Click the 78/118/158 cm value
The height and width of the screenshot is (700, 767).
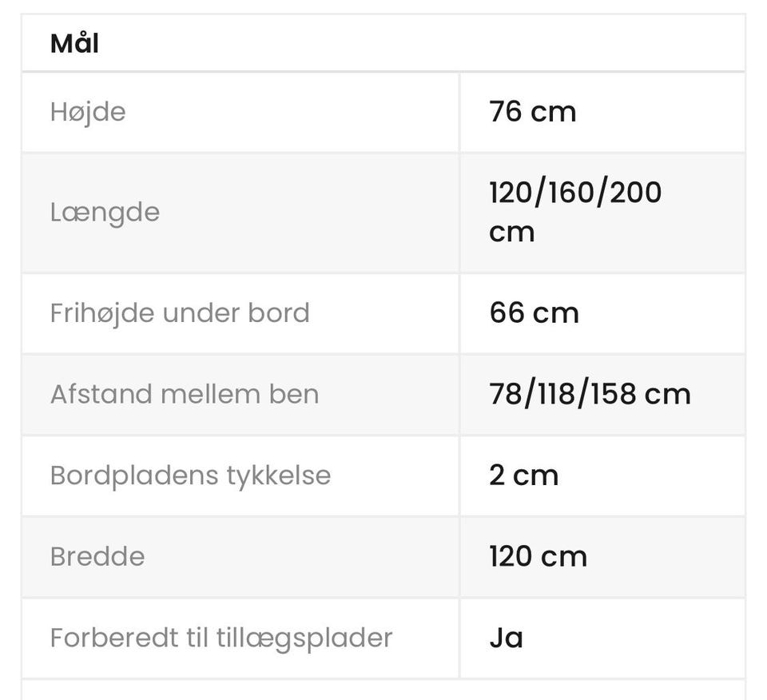point(590,394)
